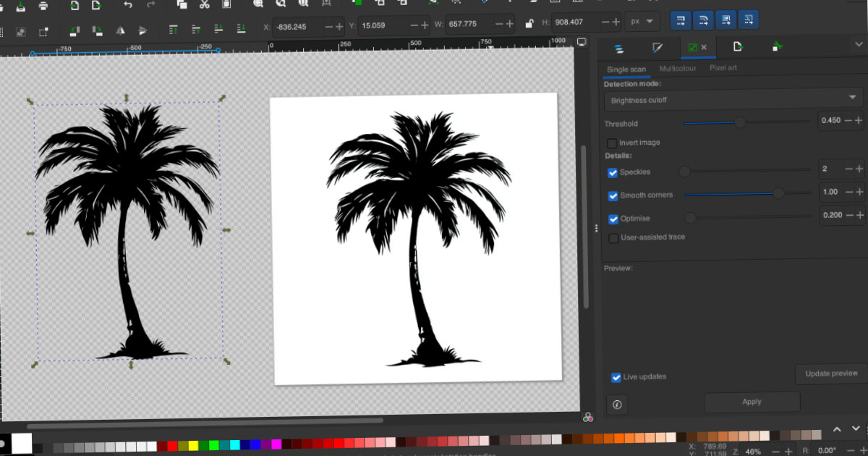
Task: Lower selection one step
Action: pos(219,29)
